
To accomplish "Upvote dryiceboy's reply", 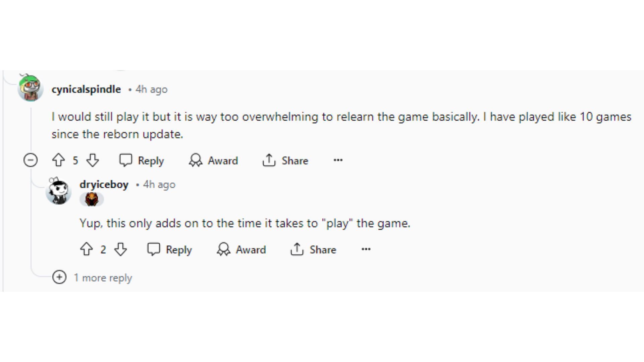I will point(87,249).
